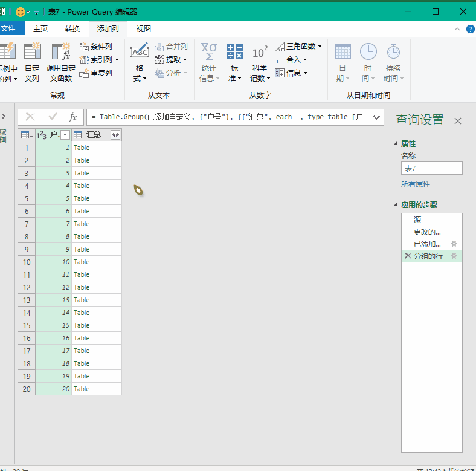This screenshot has width=476, height=471.
Task: Open the 格式 format menu
Action: point(140,62)
